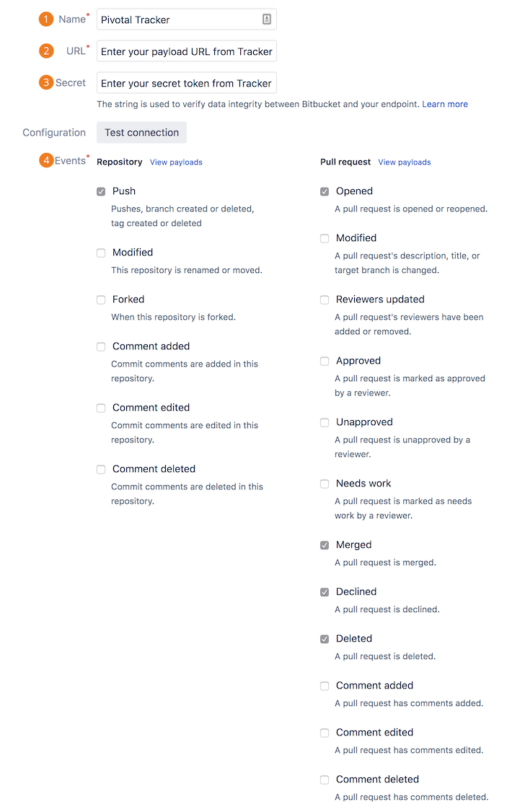Open Repository View payloads link
Screen dimensions: 525x812
pyautogui.click(x=176, y=162)
